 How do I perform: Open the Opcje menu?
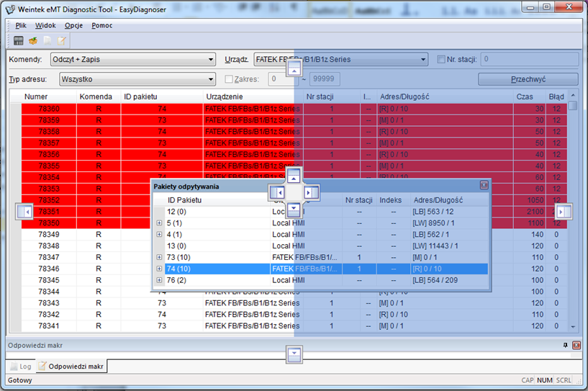point(73,25)
